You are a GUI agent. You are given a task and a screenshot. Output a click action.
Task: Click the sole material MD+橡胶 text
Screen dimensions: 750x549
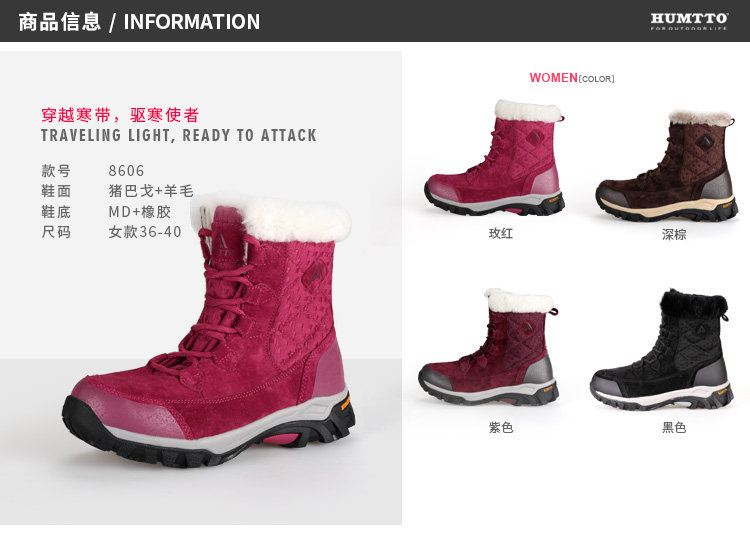pyautogui.click(x=139, y=211)
